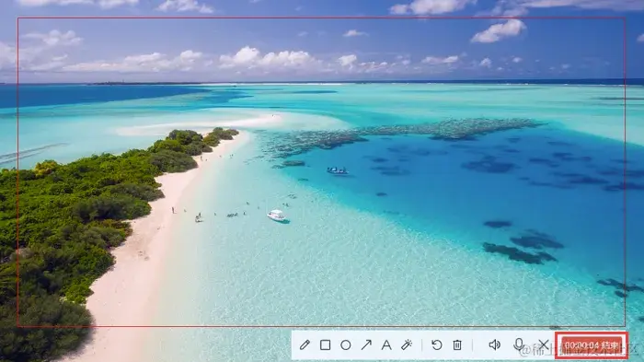Select the magic wand effect tool
This screenshot has width=644, height=362.
pos(407,344)
